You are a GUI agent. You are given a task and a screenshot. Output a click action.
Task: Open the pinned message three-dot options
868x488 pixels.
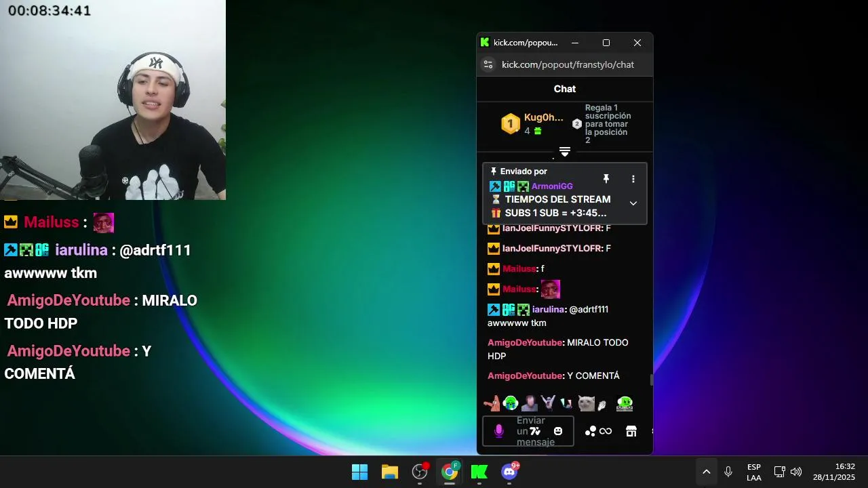tap(633, 179)
